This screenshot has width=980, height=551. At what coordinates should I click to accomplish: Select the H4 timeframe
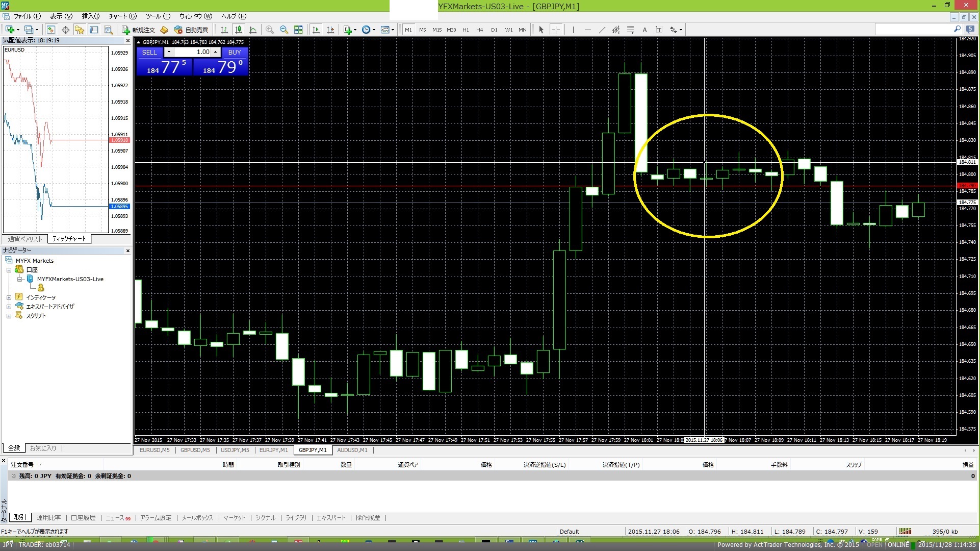click(x=479, y=30)
